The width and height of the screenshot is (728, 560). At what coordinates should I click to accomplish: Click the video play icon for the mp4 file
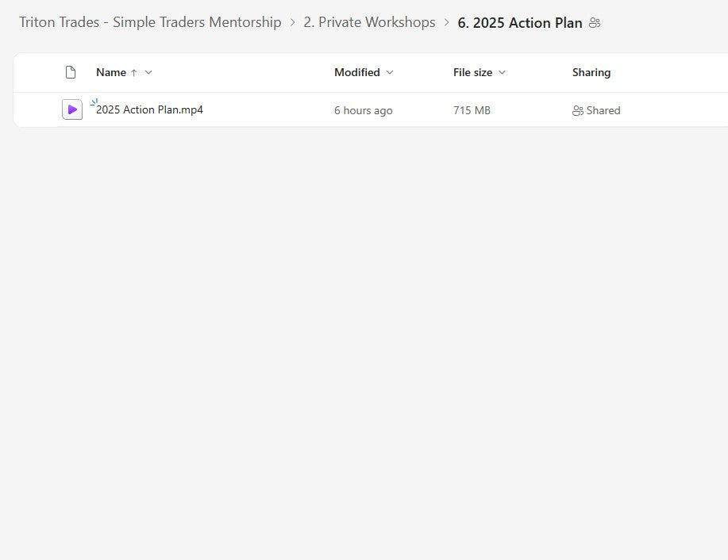tap(72, 110)
